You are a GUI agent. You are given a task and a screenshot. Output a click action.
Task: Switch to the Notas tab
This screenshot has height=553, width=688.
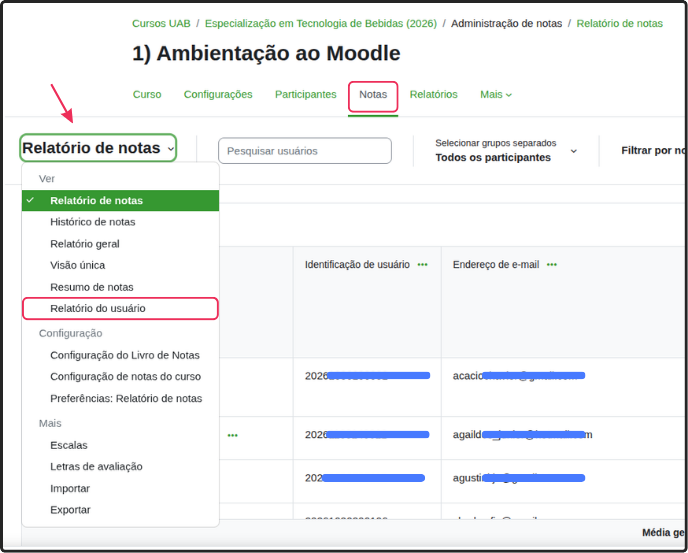[373, 95]
